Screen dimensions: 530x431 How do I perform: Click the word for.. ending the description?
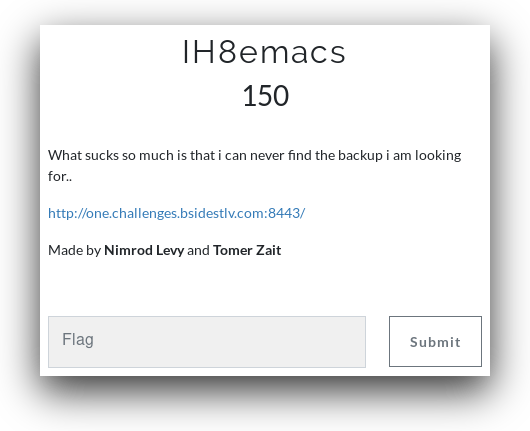[60, 176]
